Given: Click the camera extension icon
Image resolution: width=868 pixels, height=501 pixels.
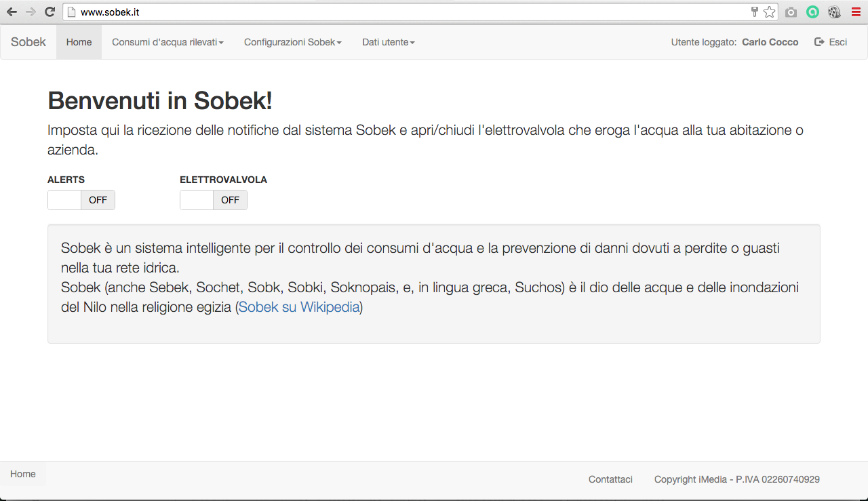Looking at the screenshot, I should tap(791, 12).
